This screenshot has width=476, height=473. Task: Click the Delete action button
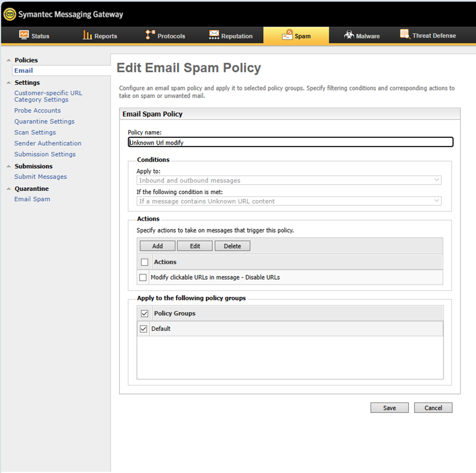pos(232,246)
